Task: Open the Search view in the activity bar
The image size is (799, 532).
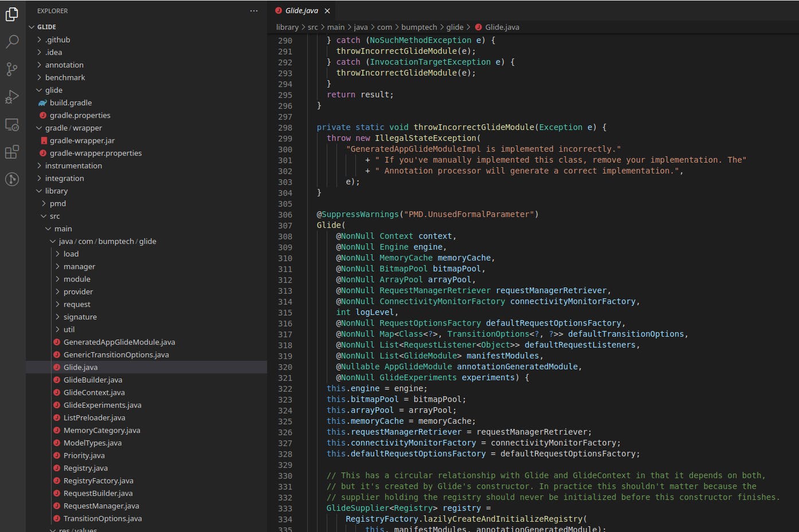Action: coord(12,41)
